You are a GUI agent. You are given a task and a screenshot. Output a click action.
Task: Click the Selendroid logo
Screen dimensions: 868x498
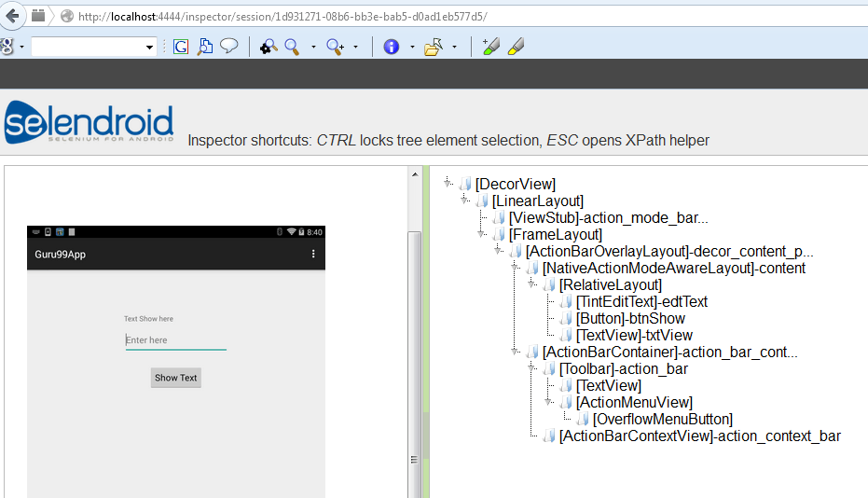pos(89,124)
